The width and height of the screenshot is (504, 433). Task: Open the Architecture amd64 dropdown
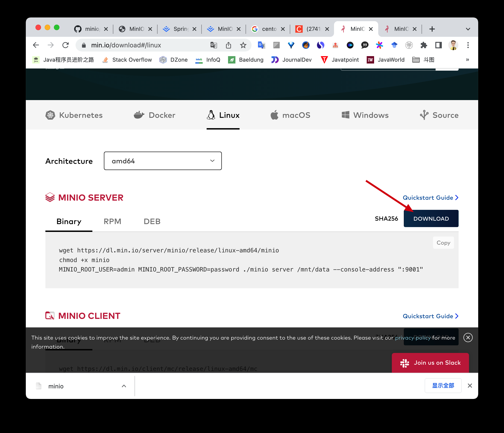162,161
